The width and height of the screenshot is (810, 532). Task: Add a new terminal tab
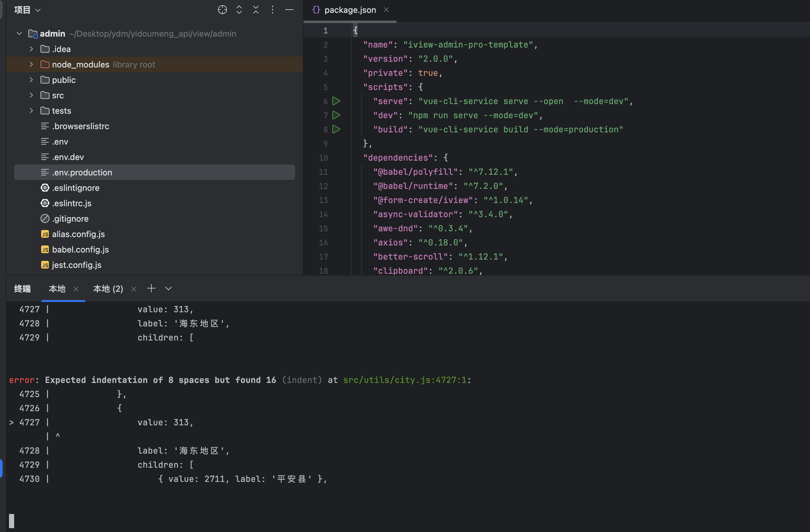(151, 288)
